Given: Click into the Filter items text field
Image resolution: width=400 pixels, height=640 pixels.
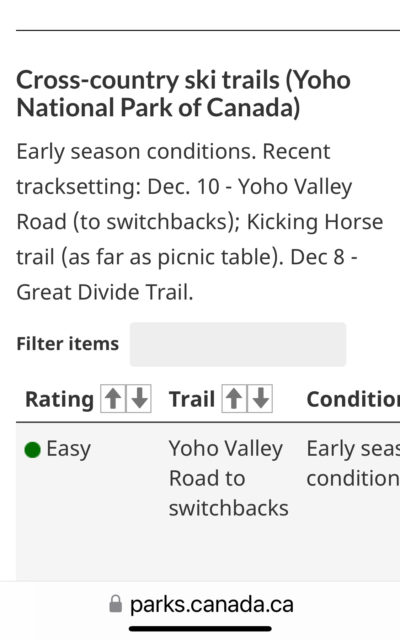Looking at the screenshot, I should pos(238,344).
